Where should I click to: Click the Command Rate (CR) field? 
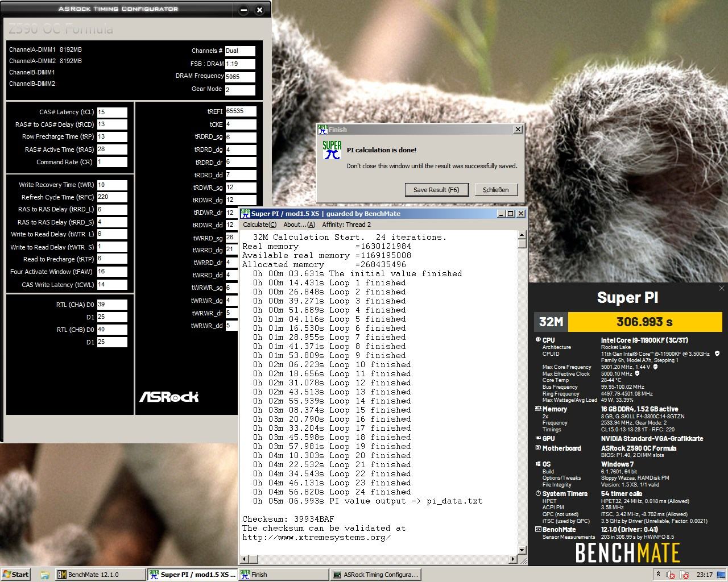click(x=112, y=162)
